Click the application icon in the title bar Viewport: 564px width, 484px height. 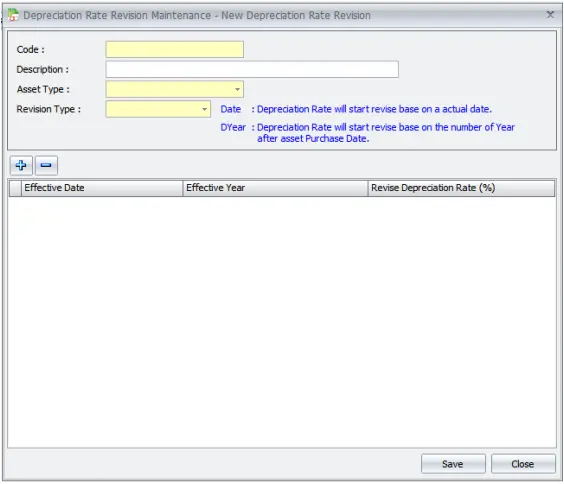[13, 15]
